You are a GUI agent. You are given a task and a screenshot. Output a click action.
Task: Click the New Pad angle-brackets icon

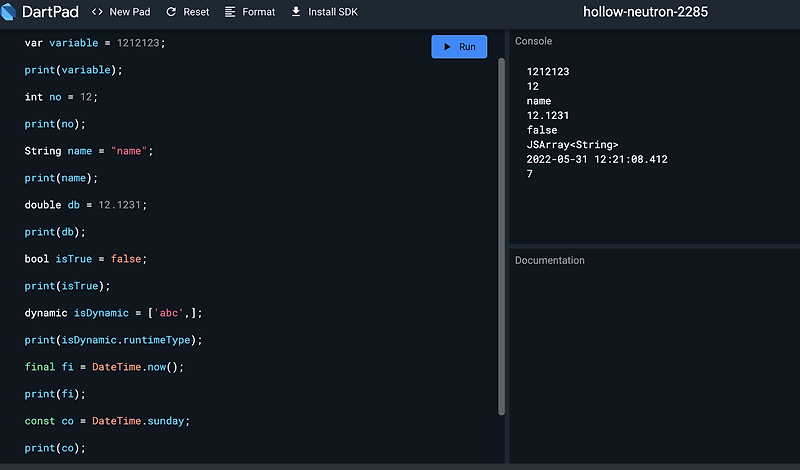(x=97, y=12)
